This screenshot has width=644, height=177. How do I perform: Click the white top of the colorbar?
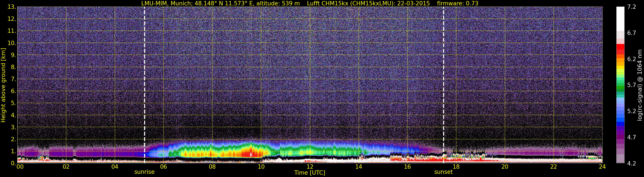click(620, 19)
